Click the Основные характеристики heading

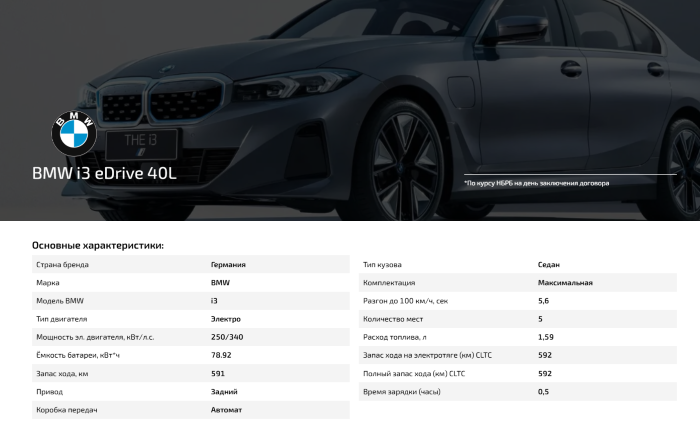[x=98, y=245]
